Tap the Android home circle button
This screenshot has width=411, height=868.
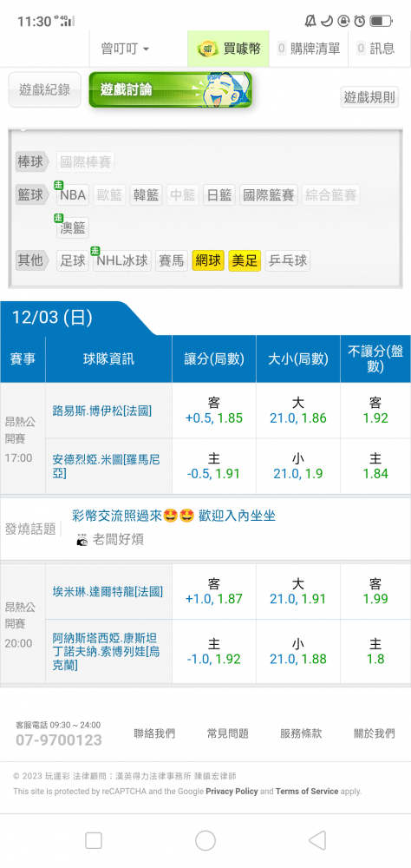pyautogui.click(x=205, y=840)
